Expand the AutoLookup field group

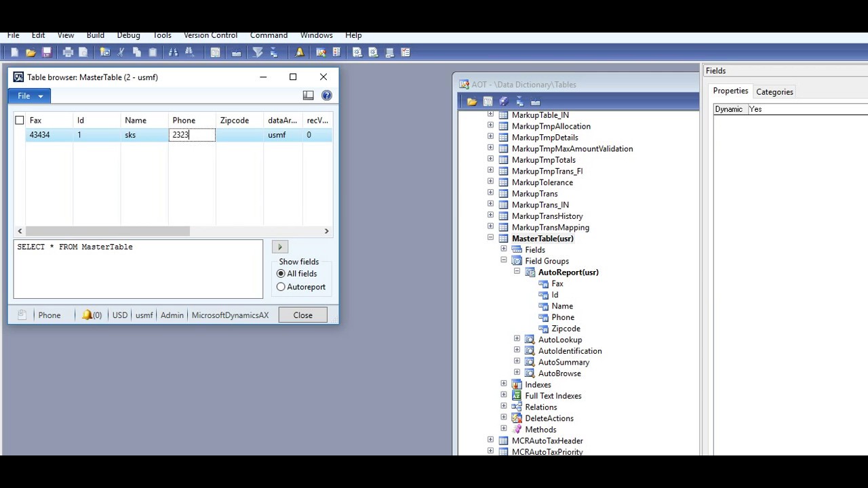[517, 340]
